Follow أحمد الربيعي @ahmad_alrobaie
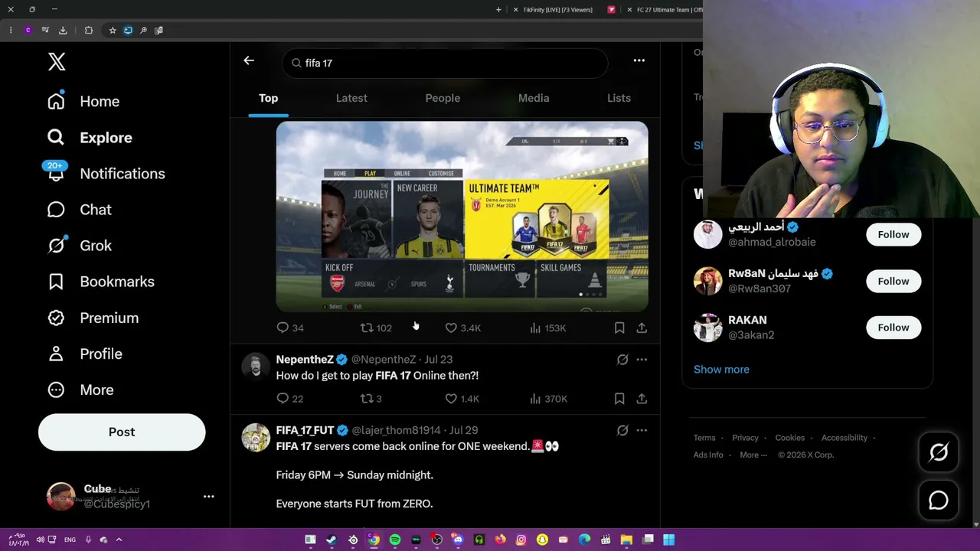The height and width of the screenshot is (551, 980). coord(893,234)
